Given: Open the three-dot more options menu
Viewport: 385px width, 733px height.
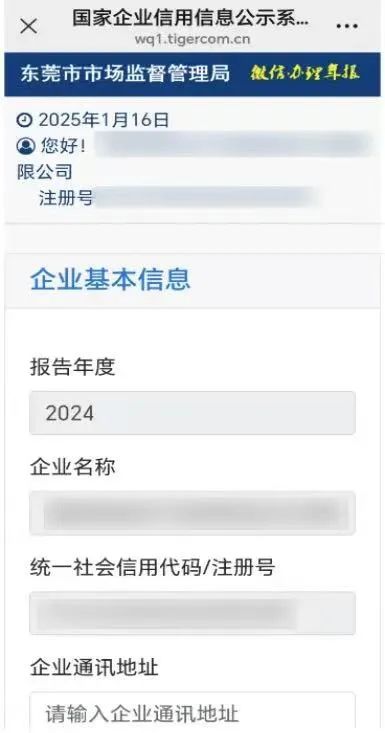Looking at the screenshot, I should (x=347, y=26).
